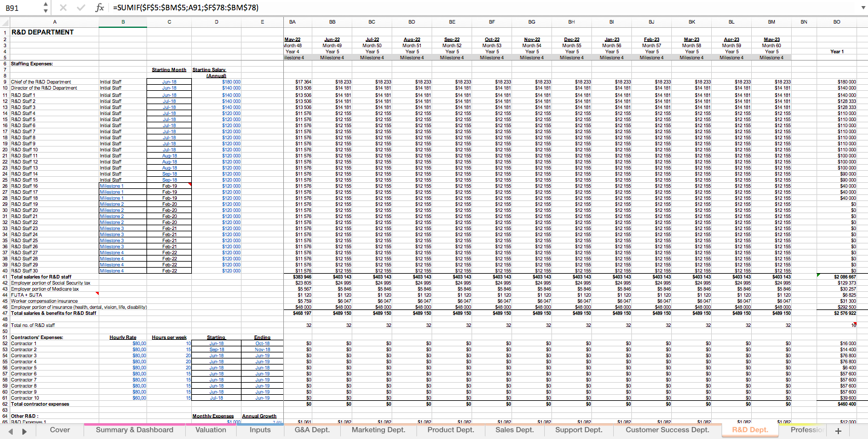Select column BO header
This screenshot has width=868, height=439.
[837, 21]
